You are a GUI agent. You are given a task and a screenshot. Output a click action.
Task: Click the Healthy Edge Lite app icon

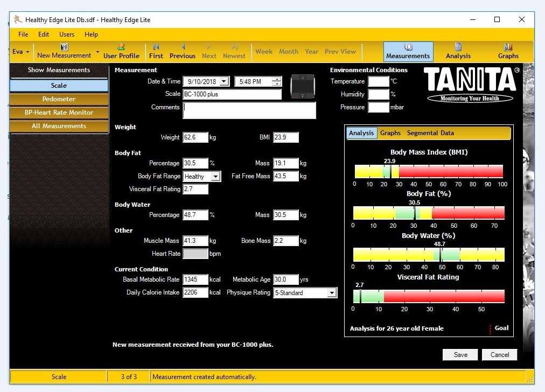point(18,19)
